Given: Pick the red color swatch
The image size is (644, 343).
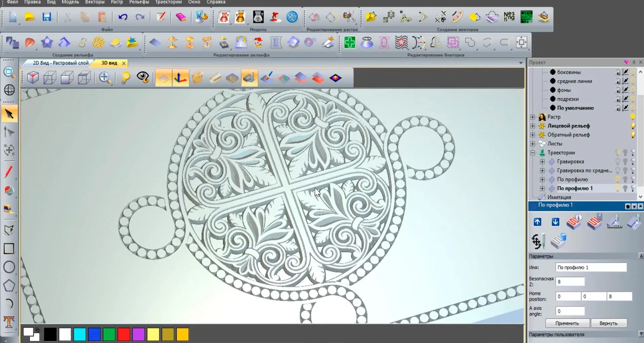Looking at the screenshot, I should click(124, 334).
